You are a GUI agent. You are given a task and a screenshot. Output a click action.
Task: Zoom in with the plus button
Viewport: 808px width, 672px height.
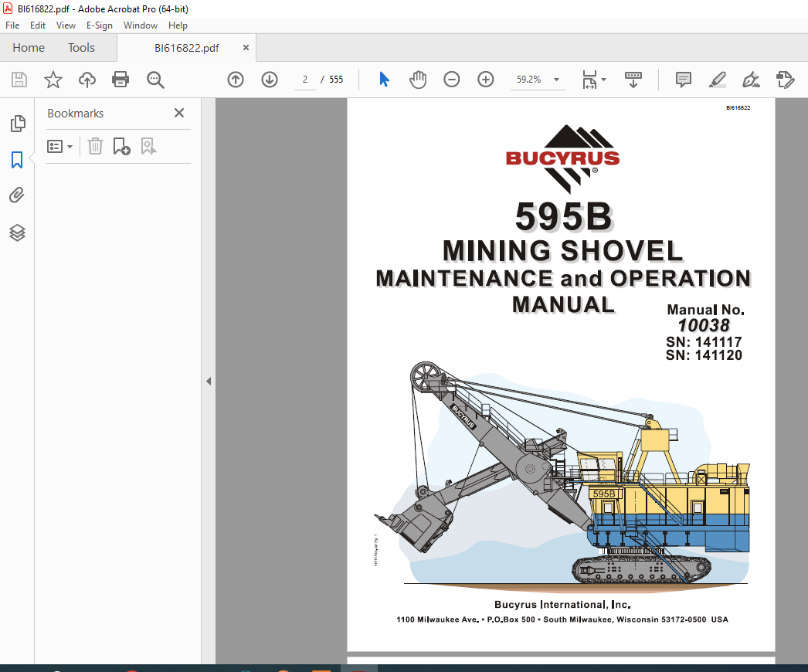(x=485, y=80)
